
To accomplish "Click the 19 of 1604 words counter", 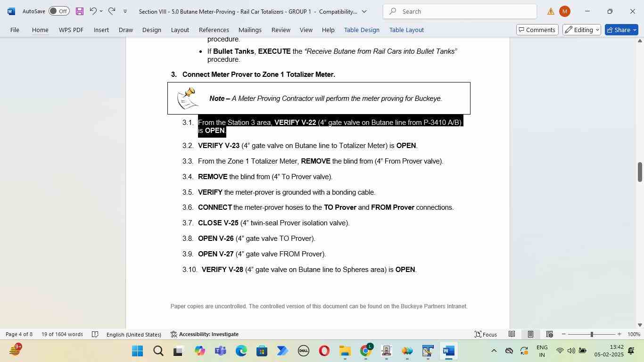I will [x=62, y=334].
